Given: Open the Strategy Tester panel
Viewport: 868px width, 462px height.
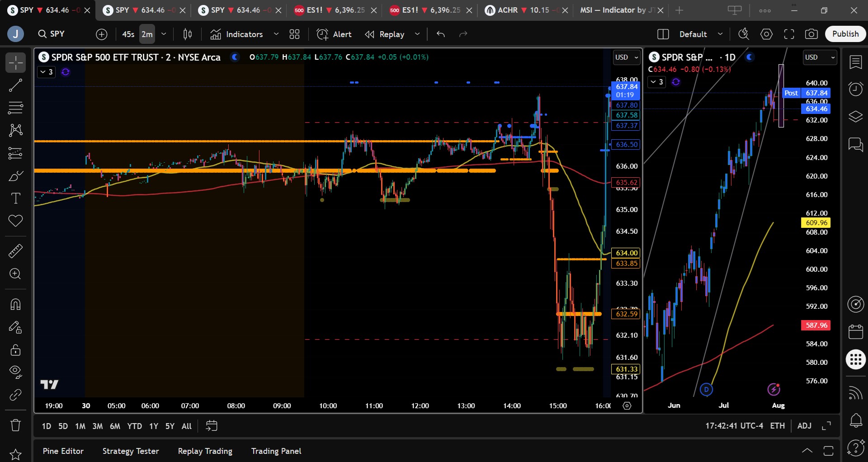Looking at the screenshot, I should [131, 451].
